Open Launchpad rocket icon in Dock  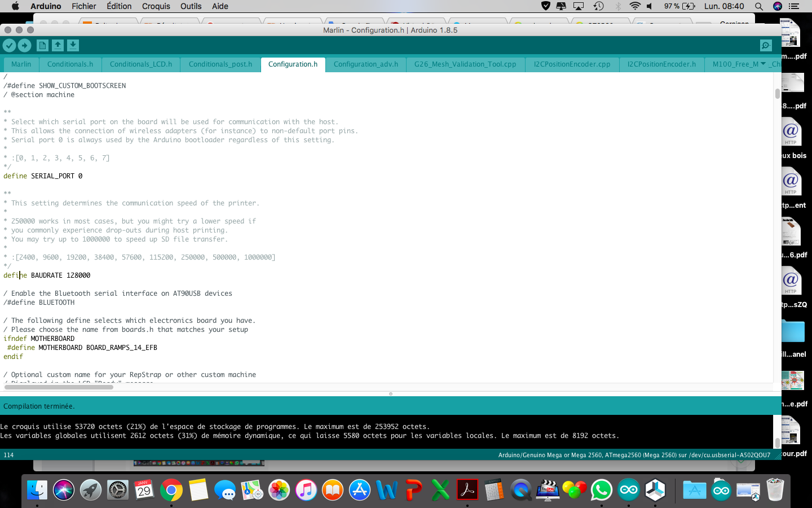tap(91, 490)
